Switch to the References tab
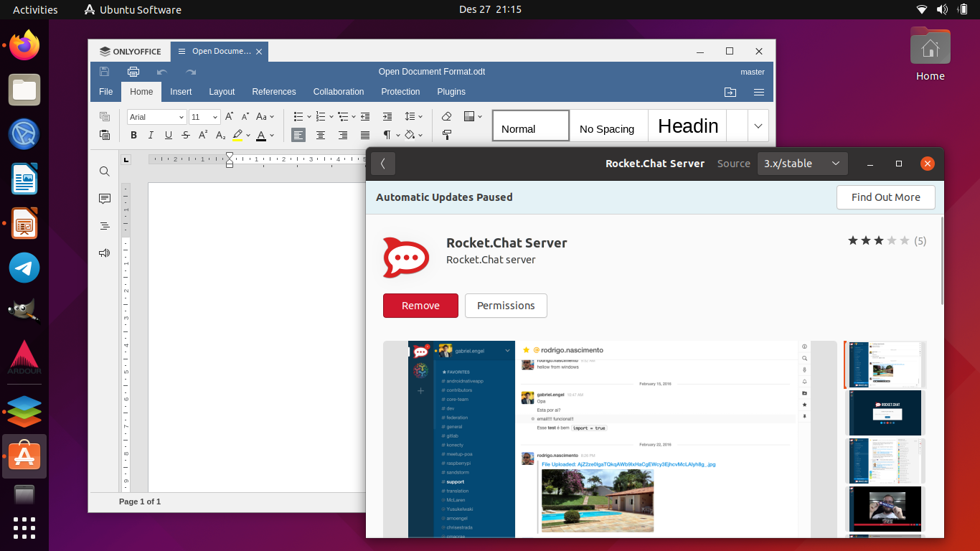Image resolution: width=980 pixels, height=551 pixels. pos(274,92)
